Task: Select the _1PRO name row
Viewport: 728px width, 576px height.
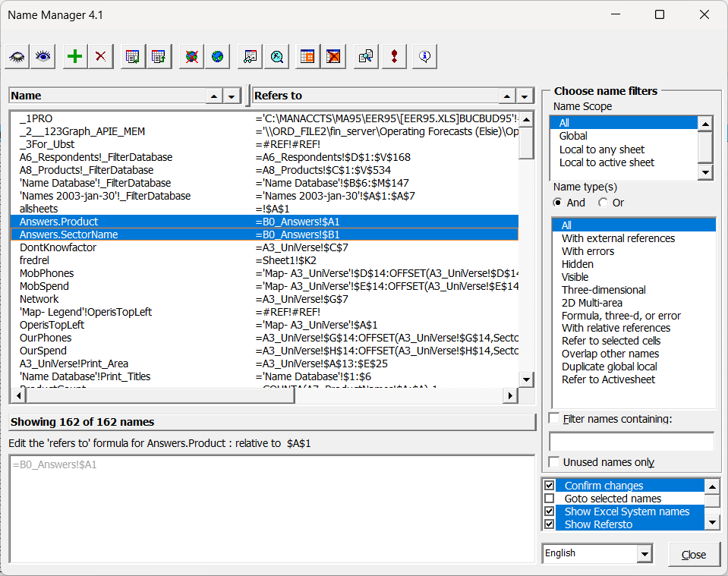Action: tap(263, 118)
